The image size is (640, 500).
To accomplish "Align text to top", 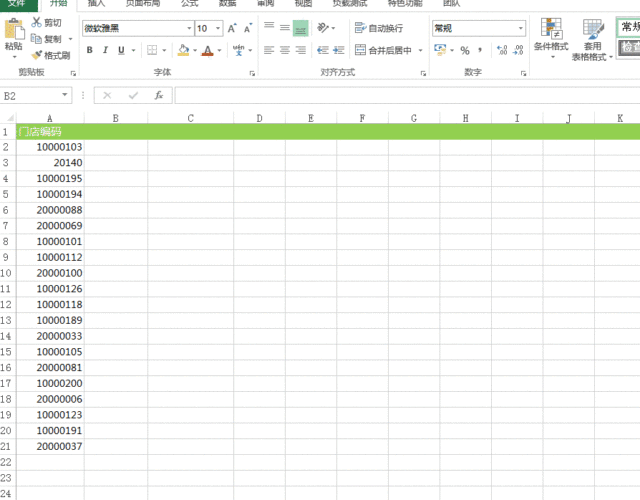I will click(x=269, y=26).
